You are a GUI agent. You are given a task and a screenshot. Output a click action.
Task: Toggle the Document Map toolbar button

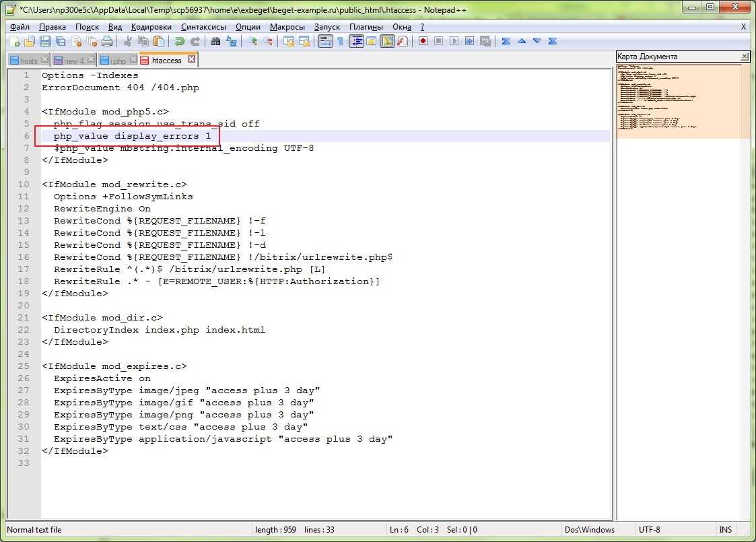387,41
